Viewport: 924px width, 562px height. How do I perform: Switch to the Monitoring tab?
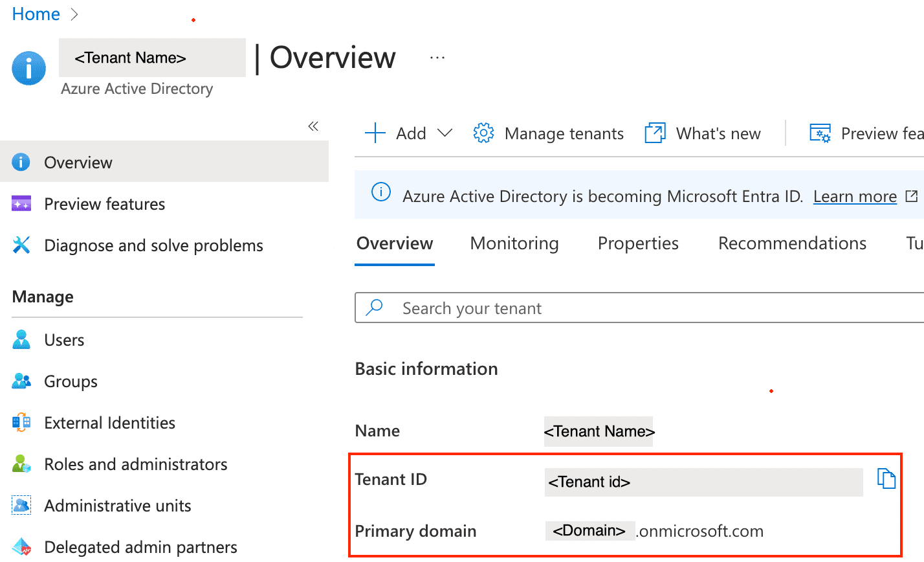pyautogui.click(x=514, y=243)
